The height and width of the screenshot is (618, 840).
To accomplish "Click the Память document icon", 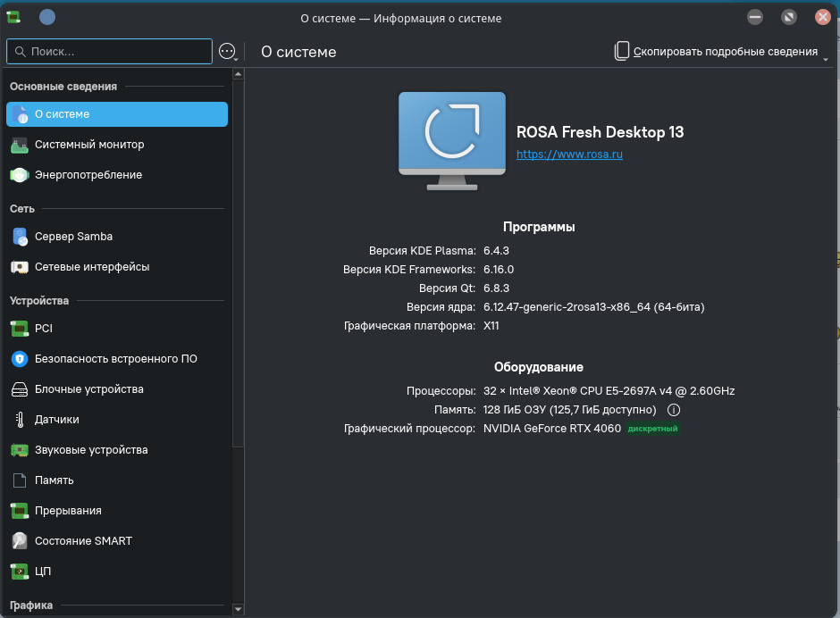I will (20, 480).
